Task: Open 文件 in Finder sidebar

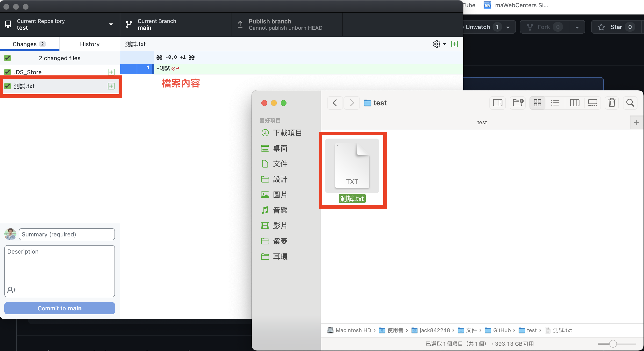Action: click(274, 164)
